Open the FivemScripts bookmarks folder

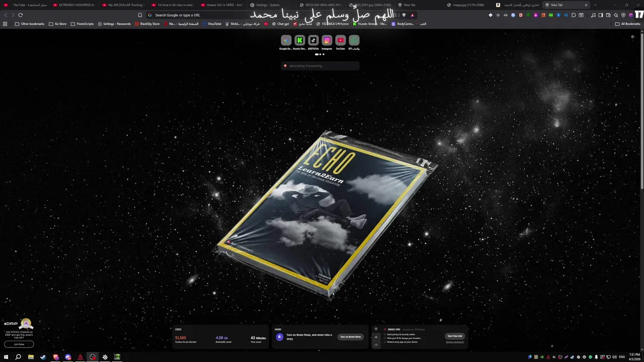pyautogui.click(x=82, y=24)
